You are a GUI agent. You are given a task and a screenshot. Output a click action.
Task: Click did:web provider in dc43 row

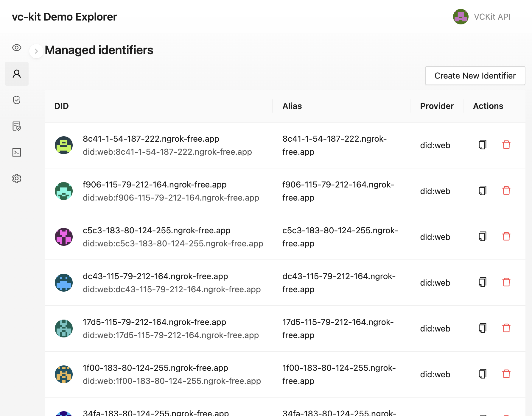(435, 283)
